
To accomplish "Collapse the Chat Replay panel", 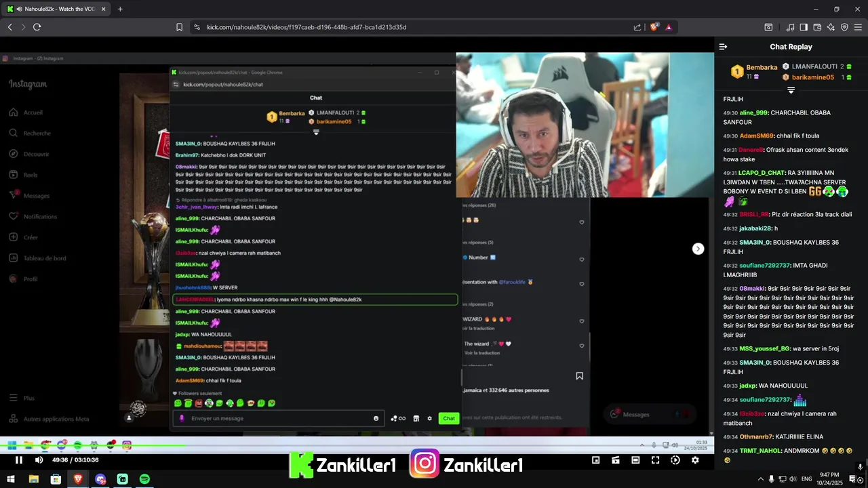I will [x=723, y=47].
